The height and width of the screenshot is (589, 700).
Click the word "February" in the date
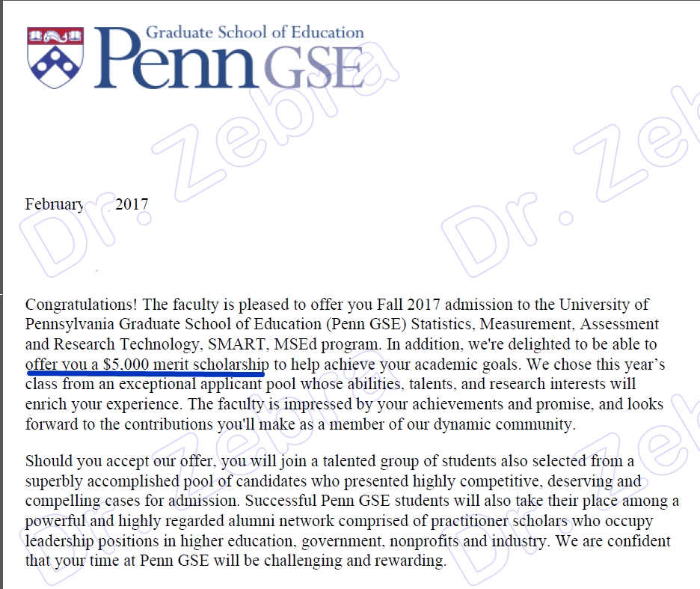coord(54,204)
